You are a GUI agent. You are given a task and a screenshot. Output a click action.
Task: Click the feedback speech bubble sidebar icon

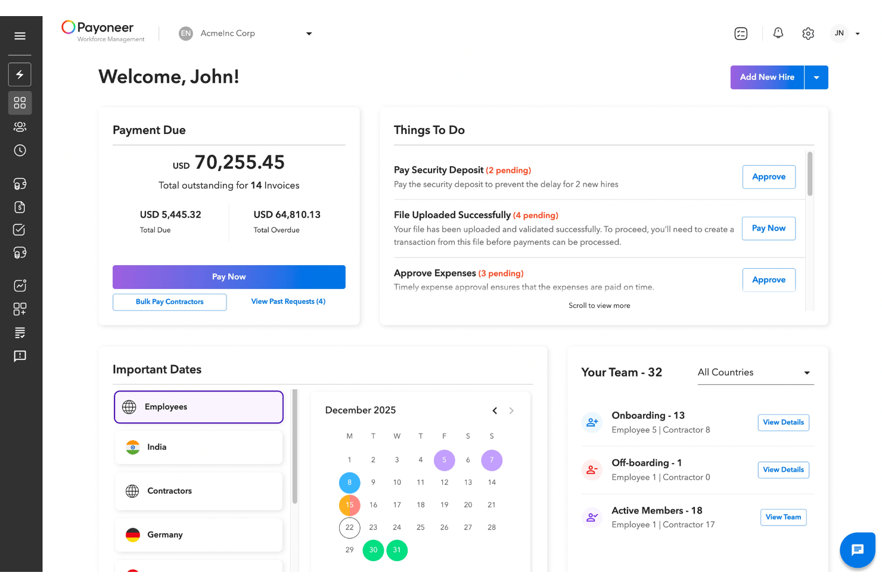pyautogui.click(x=20, y=356)
